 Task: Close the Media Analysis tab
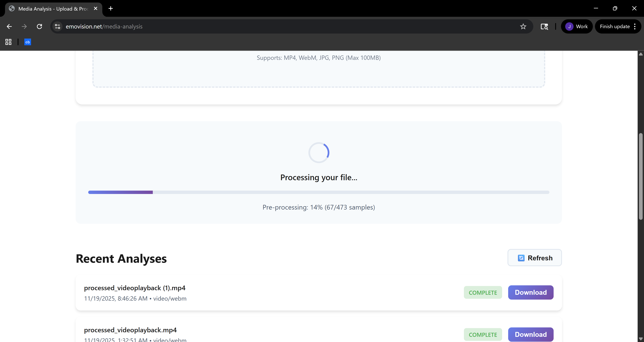click(95, 9)
